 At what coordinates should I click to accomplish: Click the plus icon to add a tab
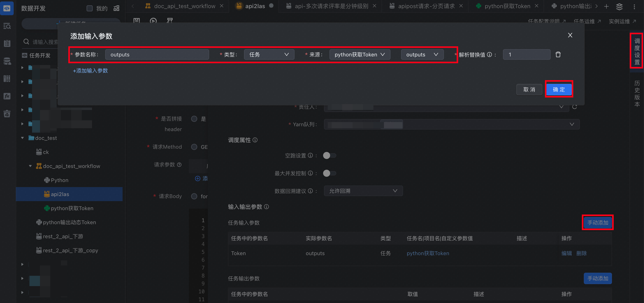606,7
